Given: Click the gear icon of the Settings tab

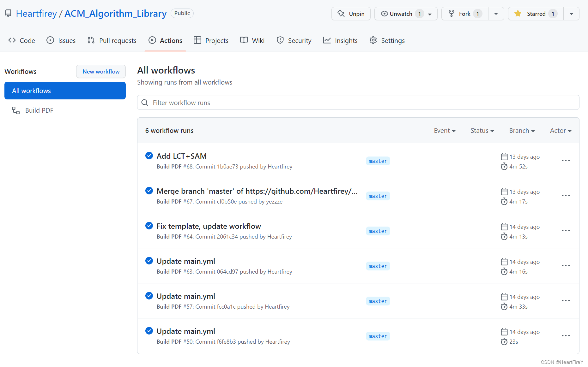Looking at the screenshot, I should 373,40.
